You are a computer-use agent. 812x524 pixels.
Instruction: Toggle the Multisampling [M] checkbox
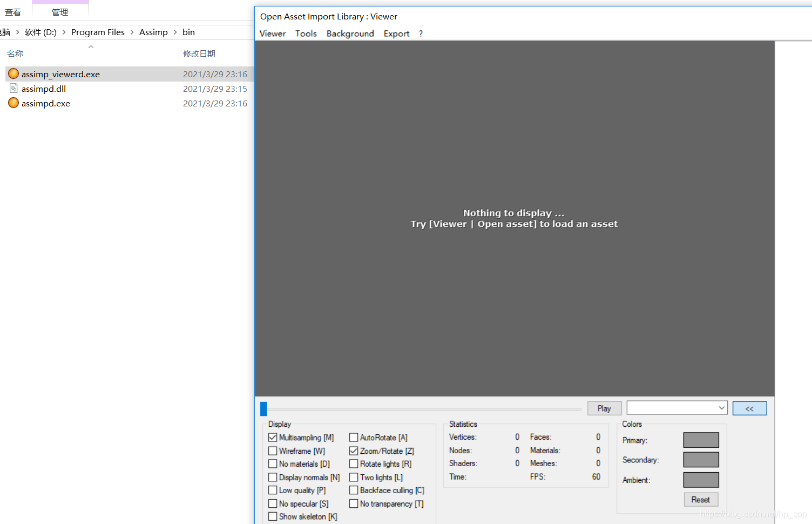pyautogui.click(x=273, y=438)
